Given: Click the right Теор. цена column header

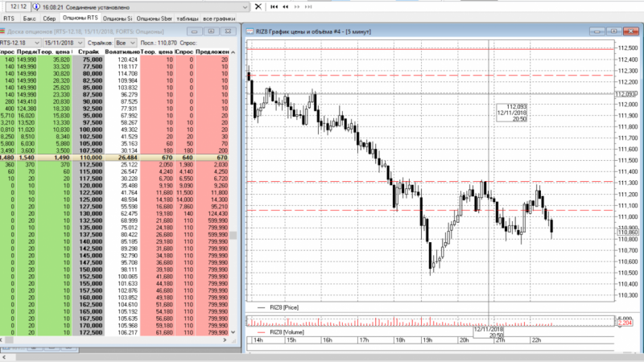Looking at the screenshot, I should (157, 51).
